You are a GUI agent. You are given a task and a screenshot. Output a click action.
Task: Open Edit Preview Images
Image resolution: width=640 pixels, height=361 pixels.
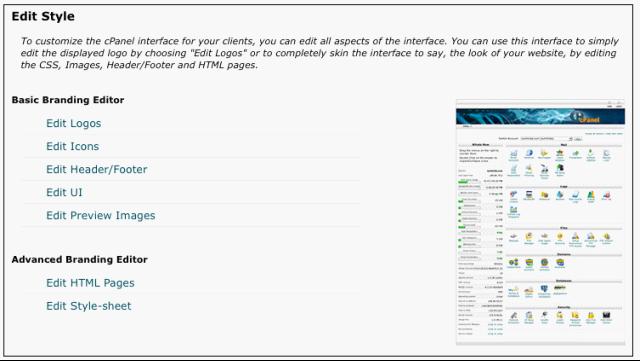pyautogui.click(x=101, y=215)
